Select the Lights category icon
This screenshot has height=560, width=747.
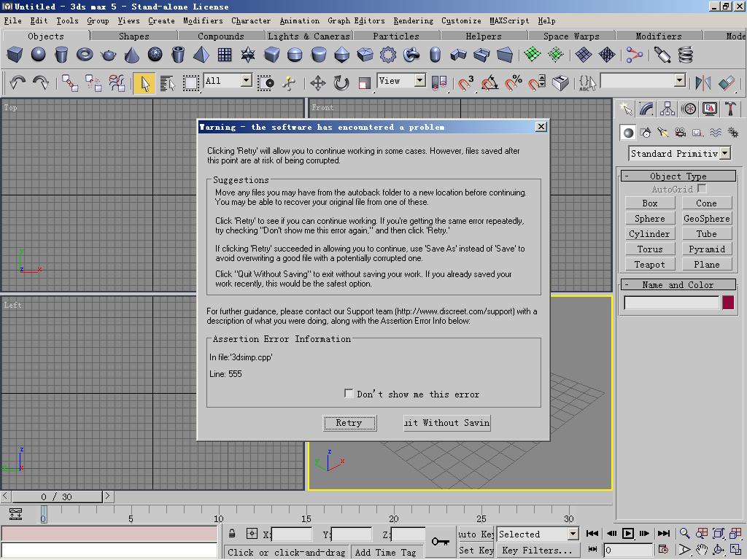coord(663,133)
